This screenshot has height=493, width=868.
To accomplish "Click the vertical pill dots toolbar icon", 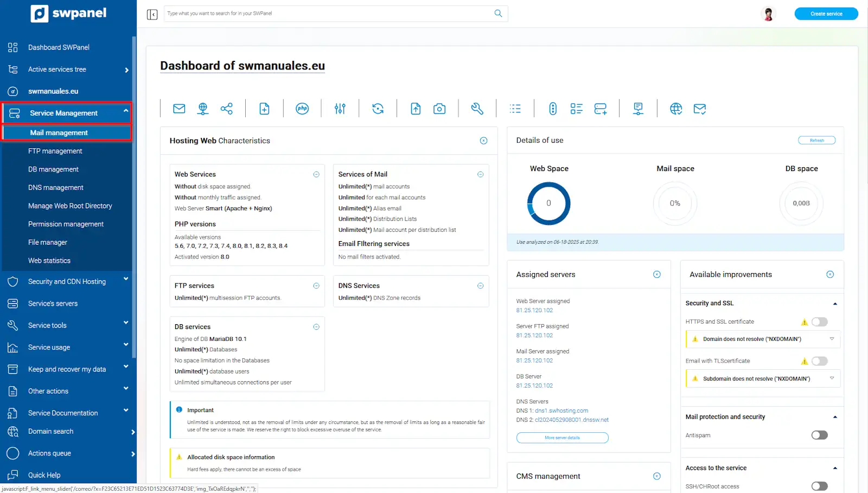I will click(553, 109).
